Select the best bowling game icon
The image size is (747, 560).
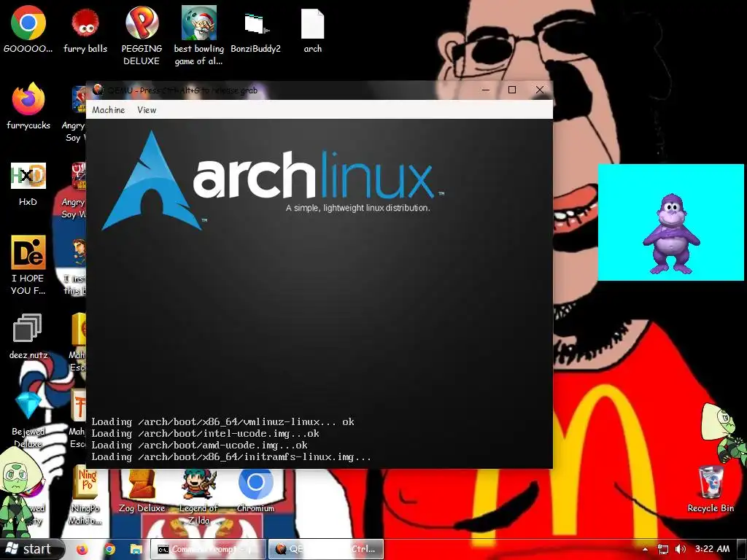(x=198, y=36)
